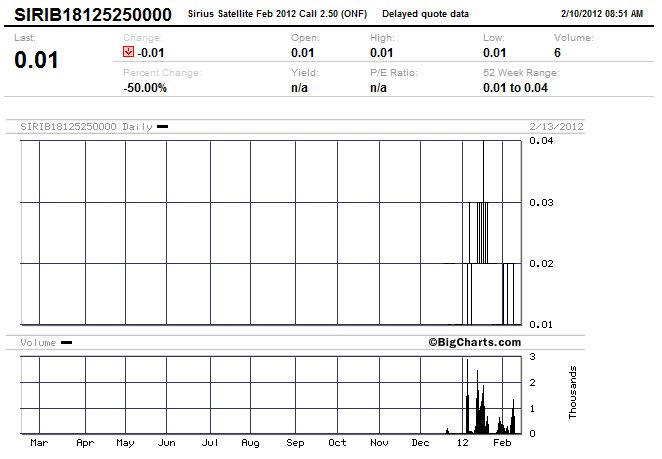Click the '12' year label on the axis
The width and height of the screenshot is (662, 459).
463,443
